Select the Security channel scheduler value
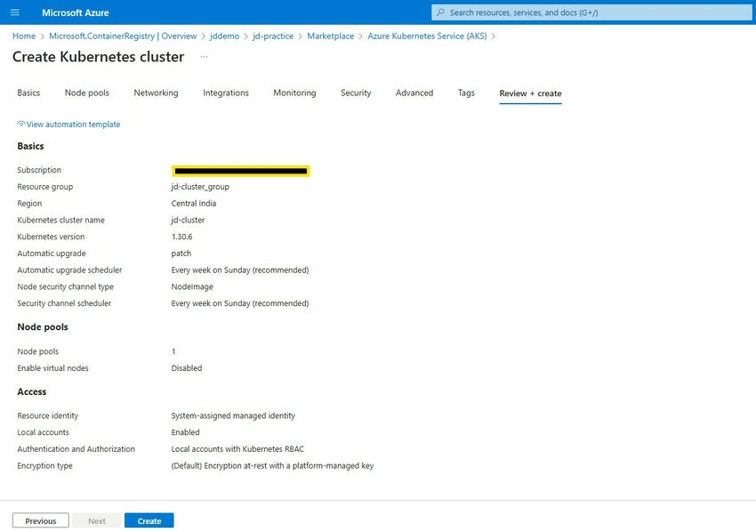Screen dimensions: 756x532 tap(240, 303)
